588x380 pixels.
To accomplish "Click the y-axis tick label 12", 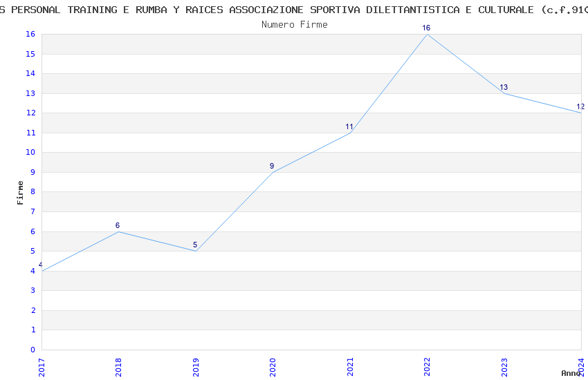I will click(30, 113).
